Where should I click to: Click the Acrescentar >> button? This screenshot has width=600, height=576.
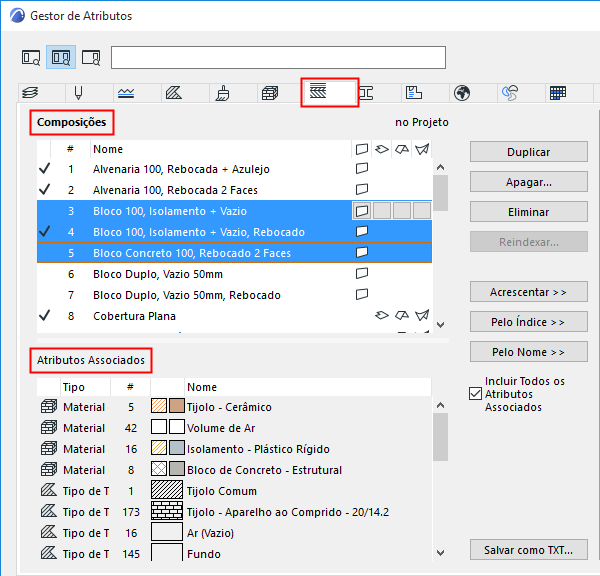coord(528,292)
